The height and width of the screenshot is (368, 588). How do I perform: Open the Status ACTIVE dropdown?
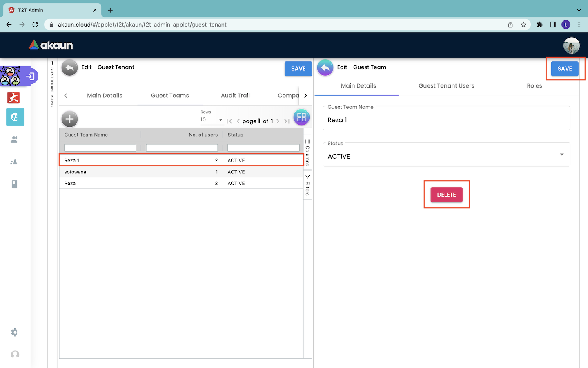[446, 155]
